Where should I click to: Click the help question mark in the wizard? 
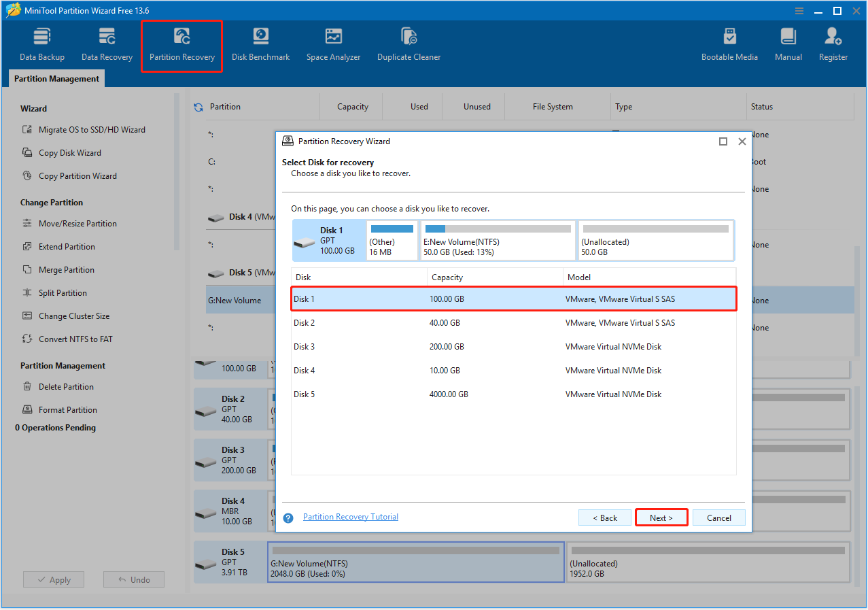click(x=288, y=518)
